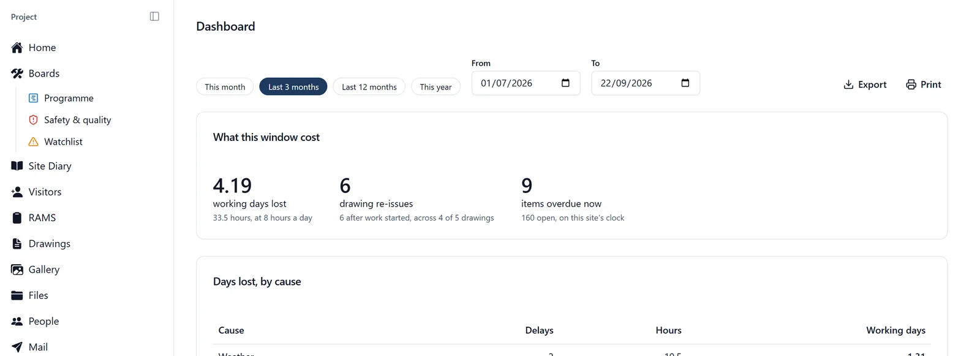Click the Delays column header

[x=539, y=330]
